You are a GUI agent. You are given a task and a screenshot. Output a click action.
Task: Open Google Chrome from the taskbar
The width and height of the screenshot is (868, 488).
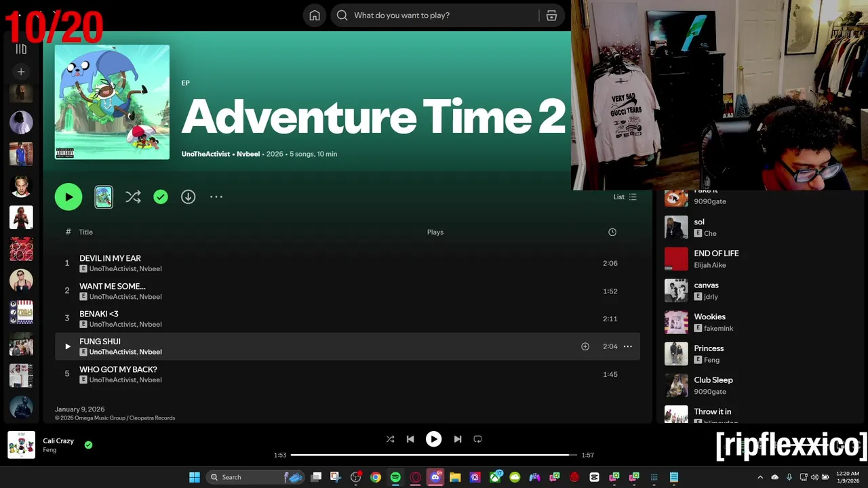tap(376, 477)
